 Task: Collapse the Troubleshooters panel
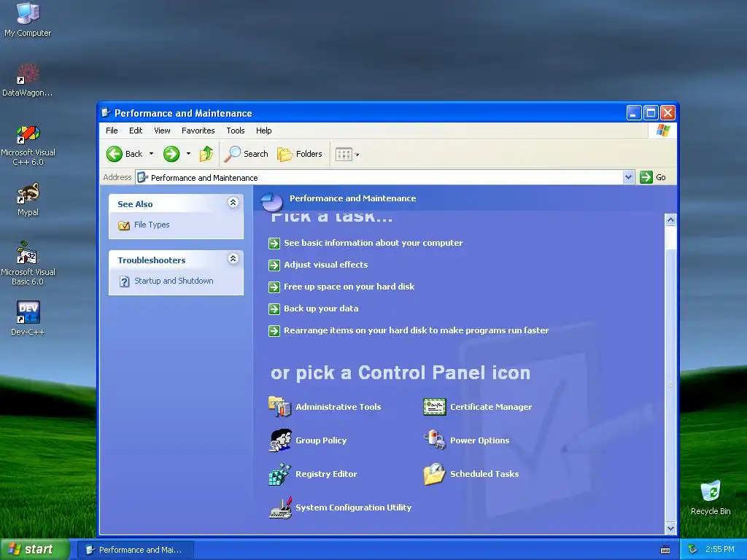(x=233, y=259)
